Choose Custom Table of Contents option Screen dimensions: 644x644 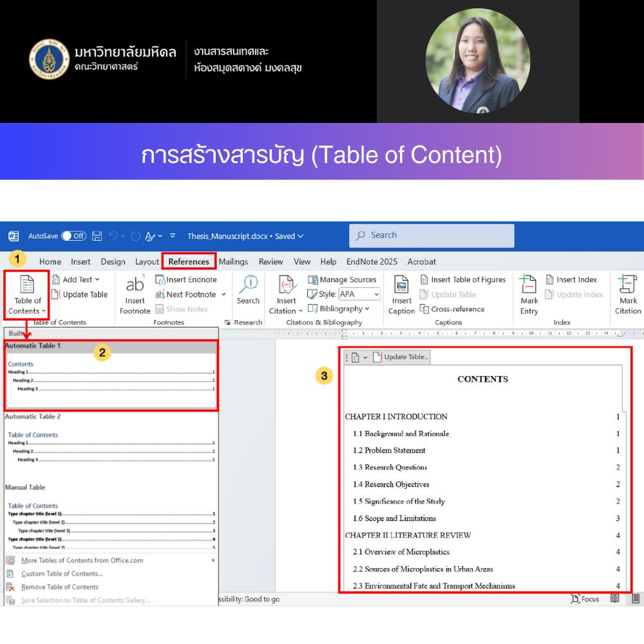[62, 574]
